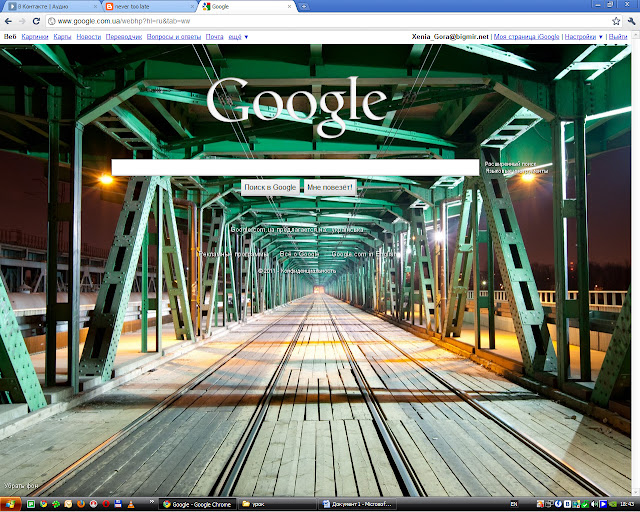640x512 pixels.
Task: Open the Рекламные программы link
Action: (233, 254)
